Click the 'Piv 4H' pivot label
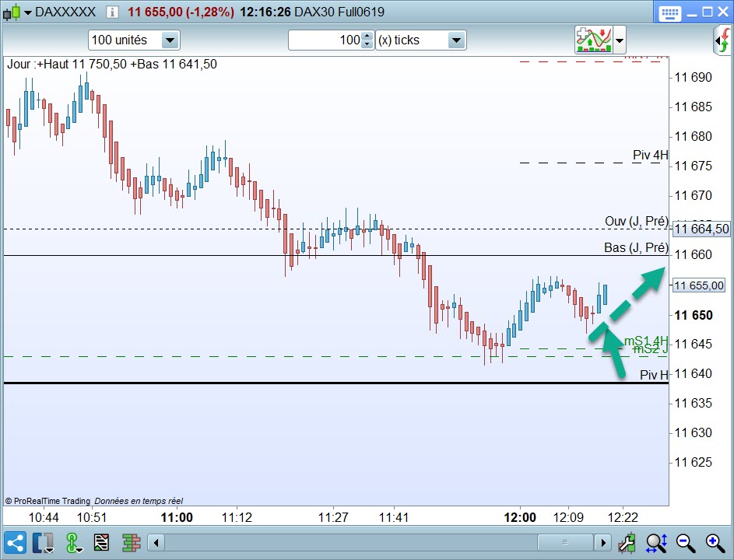Viewport: 734px width, 560px height. click(x=650, y=155)
